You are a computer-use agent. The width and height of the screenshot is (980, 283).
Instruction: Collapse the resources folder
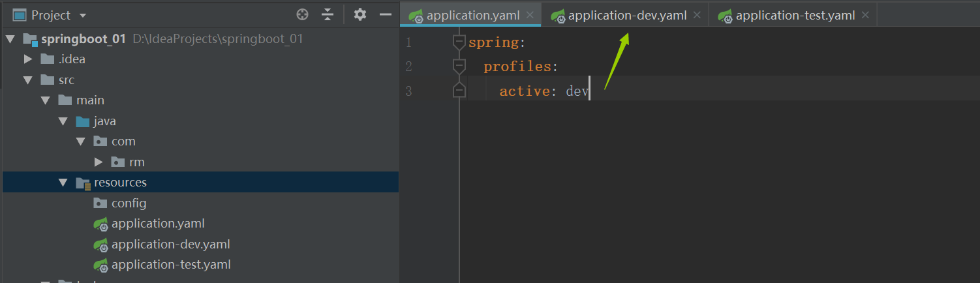click(x=63, y=183)
